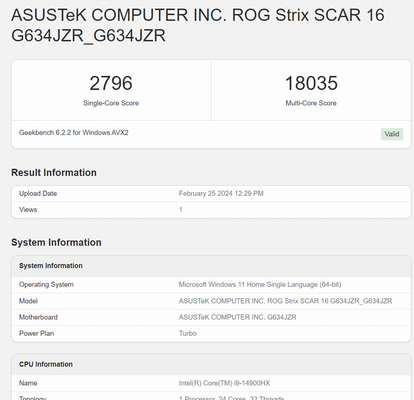Click the CPU Information table header
This screenshot has width=414, height=400.
(x=46, y=364)
